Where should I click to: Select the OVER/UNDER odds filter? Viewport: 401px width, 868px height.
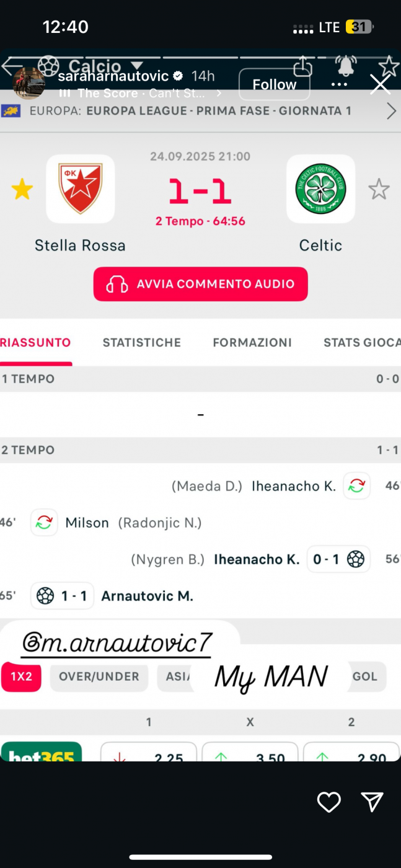click(99, 676)
